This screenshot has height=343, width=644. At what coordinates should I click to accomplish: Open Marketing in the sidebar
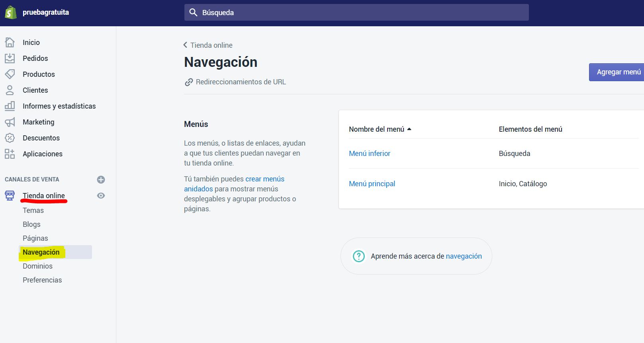[38, 122]
